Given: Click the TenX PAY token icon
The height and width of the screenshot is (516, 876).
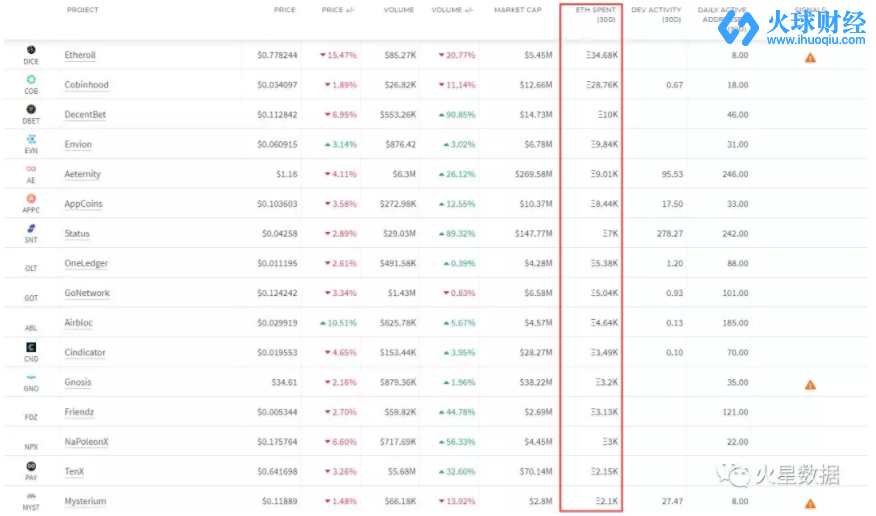Looking at the screenshot, I should [31, 466].
